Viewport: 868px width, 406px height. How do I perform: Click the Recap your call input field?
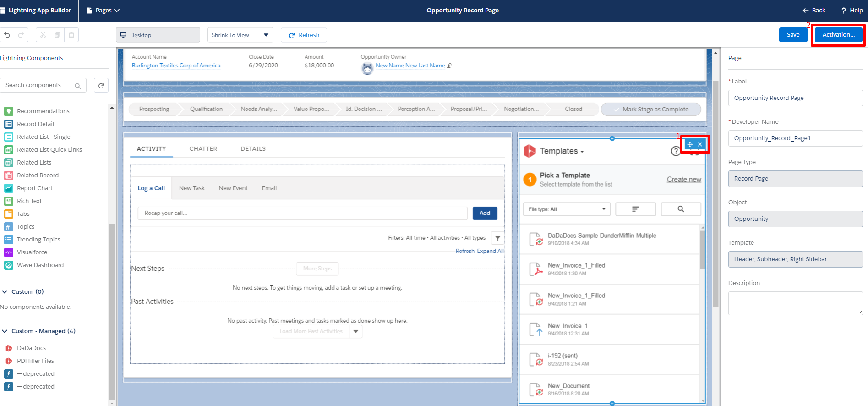tap(302, 213)
